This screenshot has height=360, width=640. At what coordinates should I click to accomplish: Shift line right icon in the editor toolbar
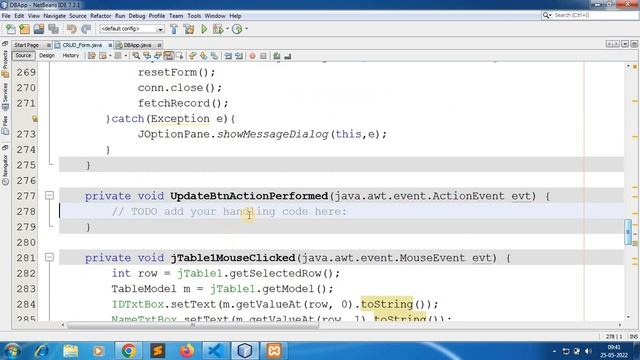239,56
